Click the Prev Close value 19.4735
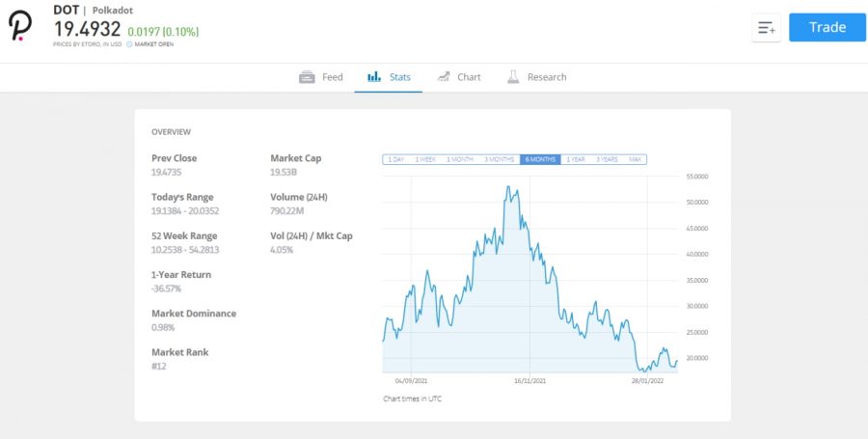The height and width of the screenshot is (439, 868). click(x=166, y=172)
